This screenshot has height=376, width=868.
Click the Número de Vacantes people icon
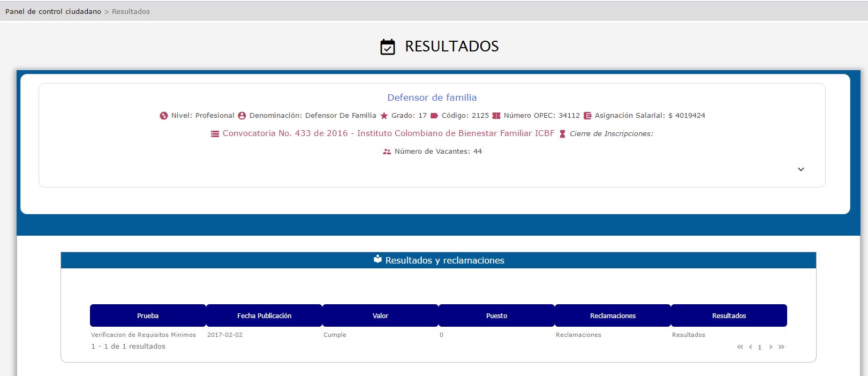[387, 152]
